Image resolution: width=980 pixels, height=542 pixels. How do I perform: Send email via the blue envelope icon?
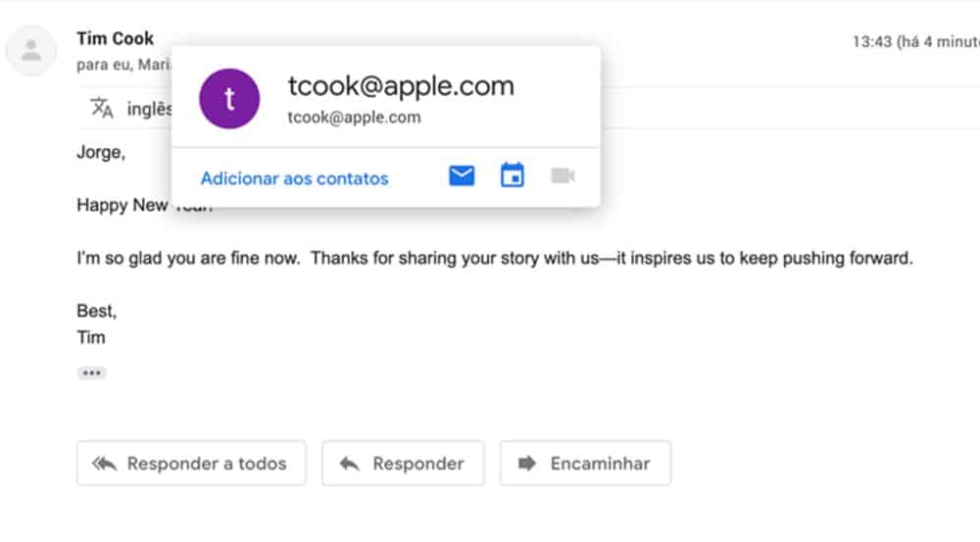click(x=462, y=176)
